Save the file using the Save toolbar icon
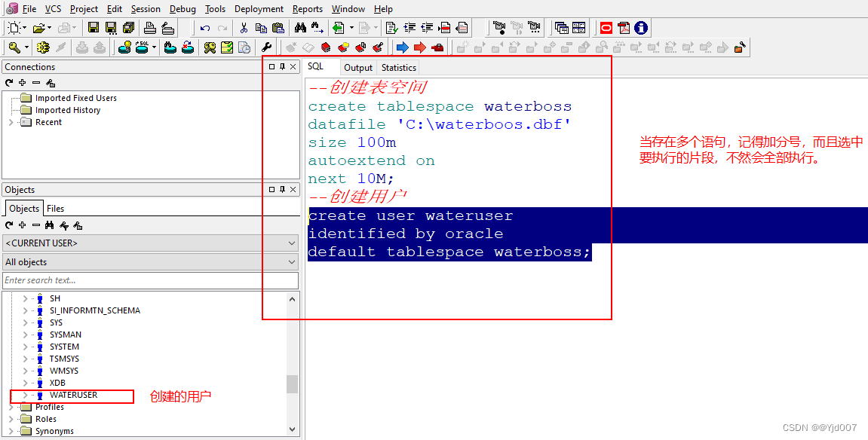Image resolution: width=868 pixels, height=440 pixels. (x=94, y=28)
